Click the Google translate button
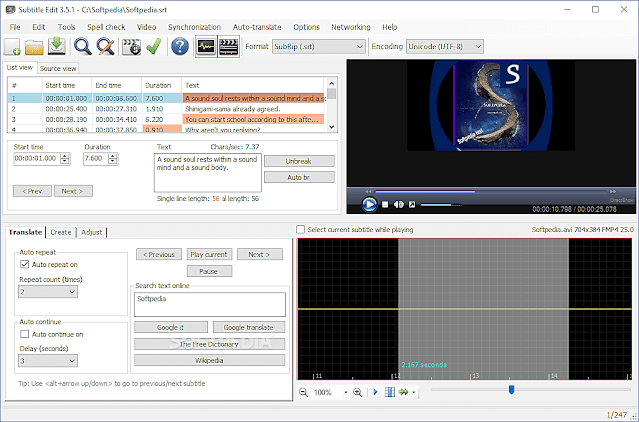The image size is (639, 422). coord(248,327)
